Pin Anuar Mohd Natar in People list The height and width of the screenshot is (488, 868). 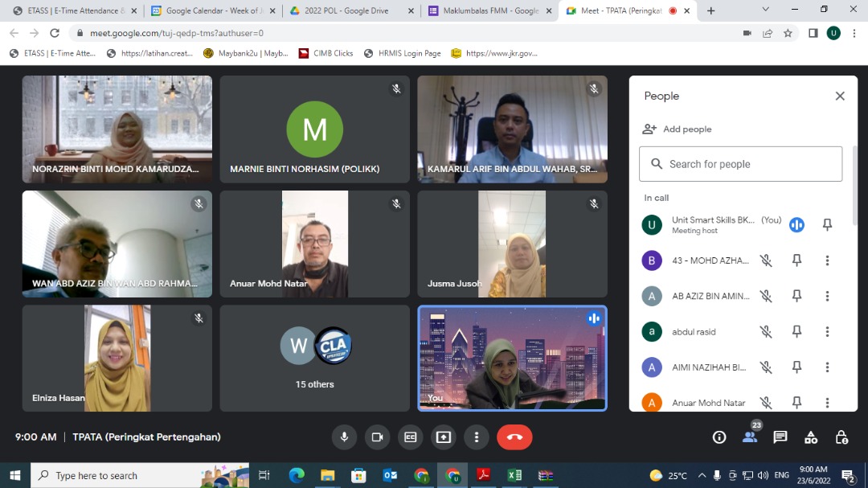point(796,403)
